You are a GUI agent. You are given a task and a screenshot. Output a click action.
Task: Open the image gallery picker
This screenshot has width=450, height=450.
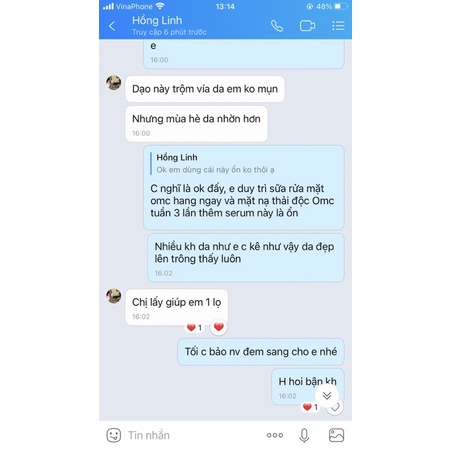[x=336, y=435]
